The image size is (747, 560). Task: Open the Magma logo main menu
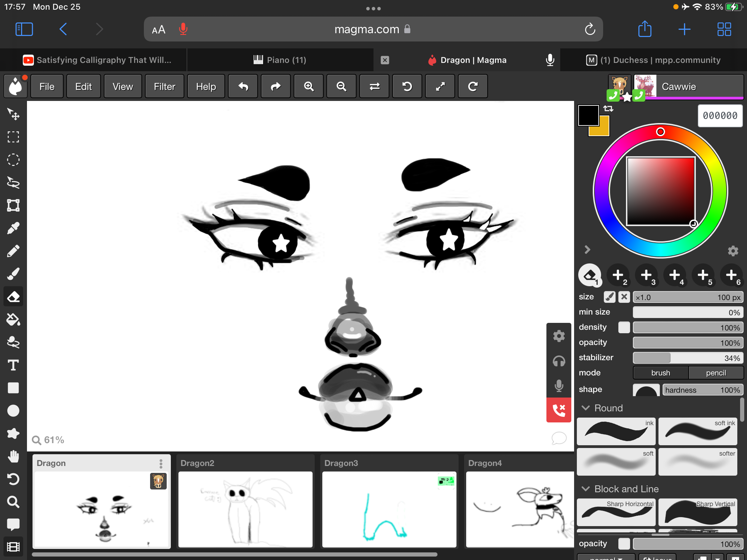[x=15, y=86]
